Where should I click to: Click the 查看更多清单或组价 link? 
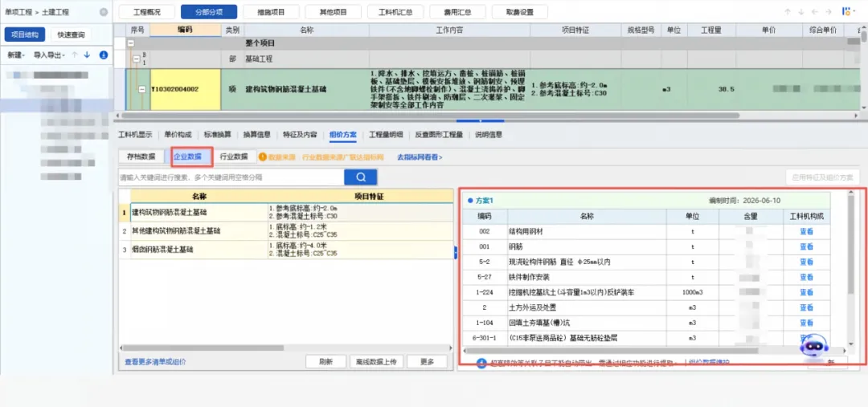tap(156, 362)
